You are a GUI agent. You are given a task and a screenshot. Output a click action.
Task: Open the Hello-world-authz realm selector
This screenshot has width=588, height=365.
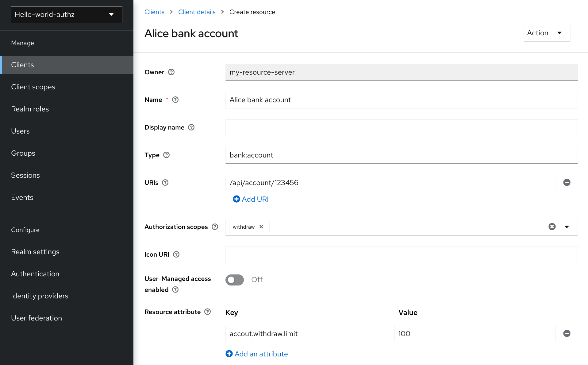point(67,15)
